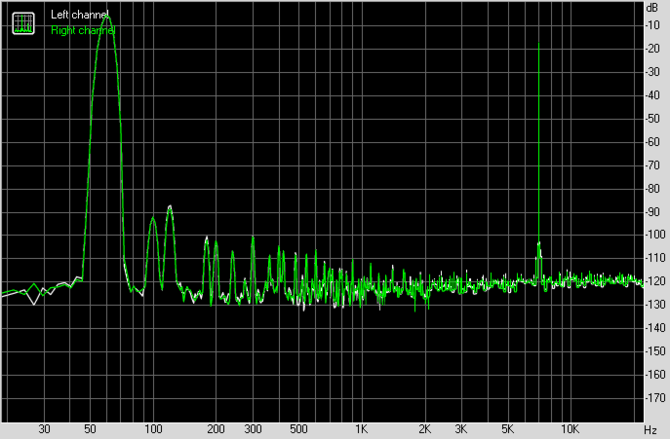
Task: Click the '-90' dB axis value
Action: click(x=652, y=212)
